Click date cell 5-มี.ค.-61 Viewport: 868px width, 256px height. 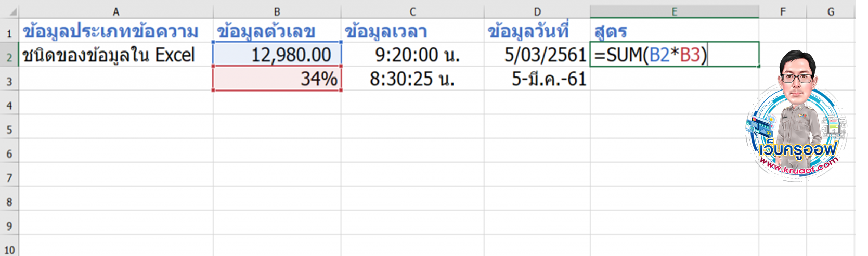point(537,79)
